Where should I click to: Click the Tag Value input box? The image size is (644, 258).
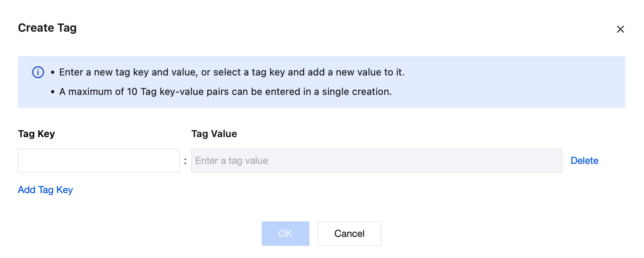[376, 161]
